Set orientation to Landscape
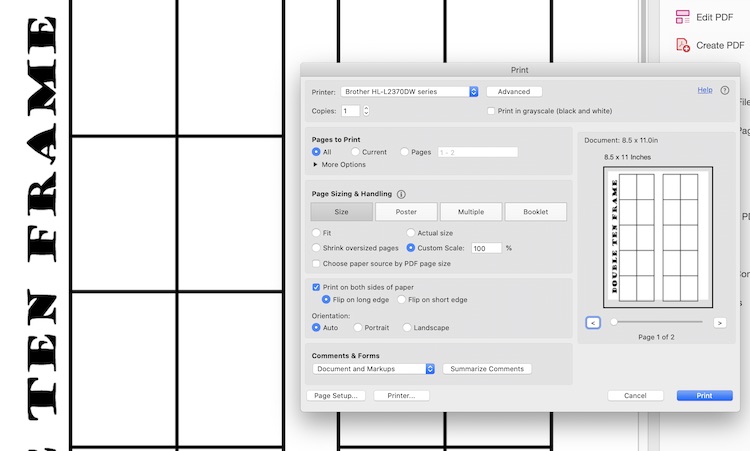 click(x=407, y=328)
